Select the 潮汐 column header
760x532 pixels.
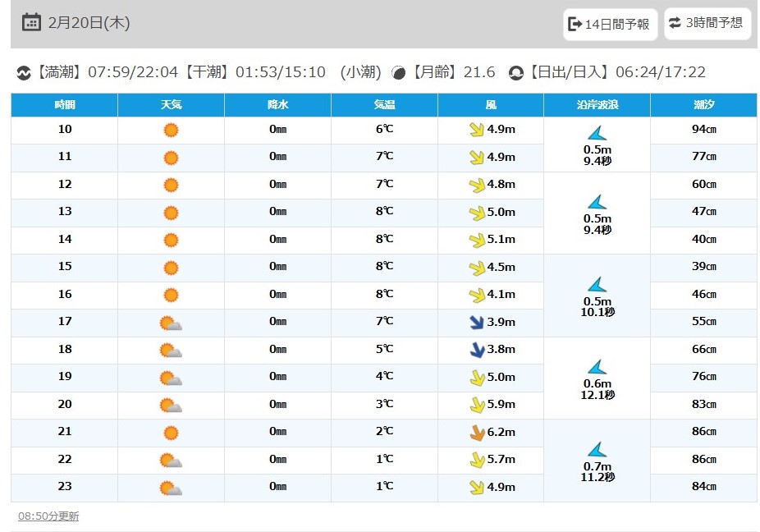pyautogui.click(x=703, y=105)
